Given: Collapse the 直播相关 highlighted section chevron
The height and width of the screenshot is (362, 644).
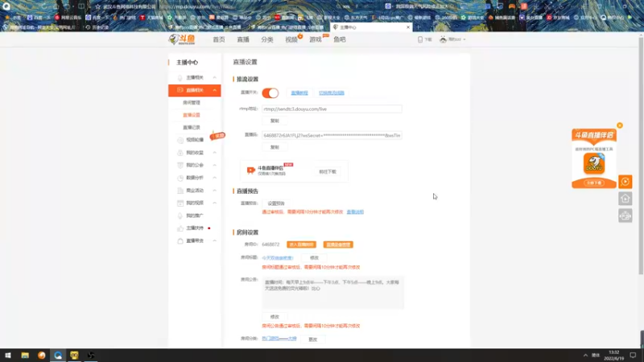Looking at the screenshot, I should click(214, 90).
